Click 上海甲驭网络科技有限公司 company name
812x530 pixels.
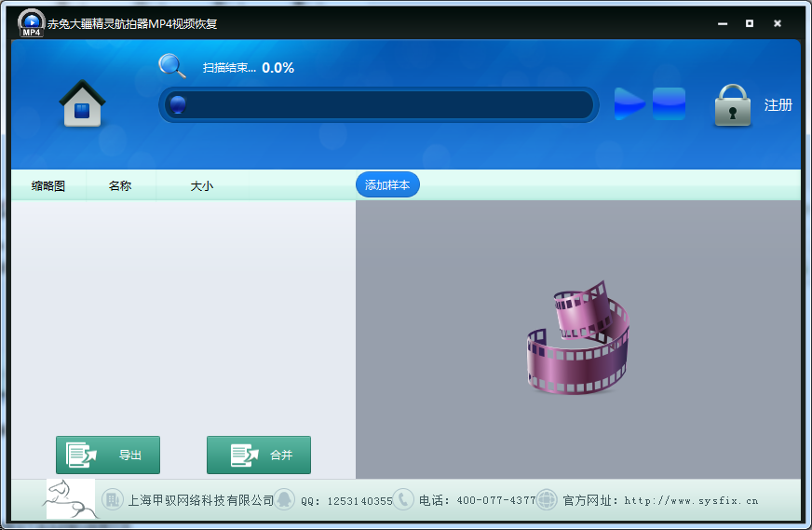click(200, 500)
